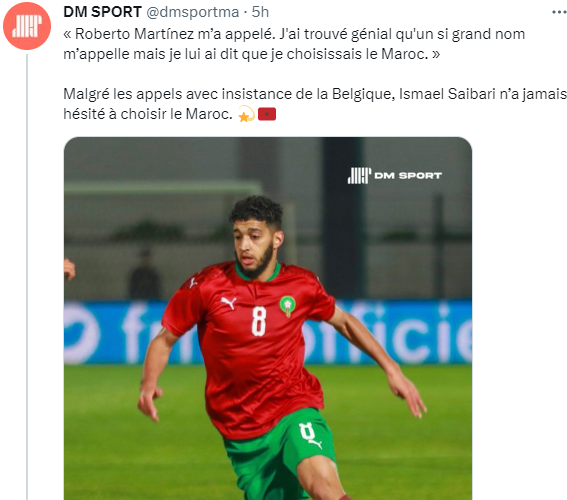Click the vertical thread line below the avatar
567x500 pixels.
coord(27,277)
